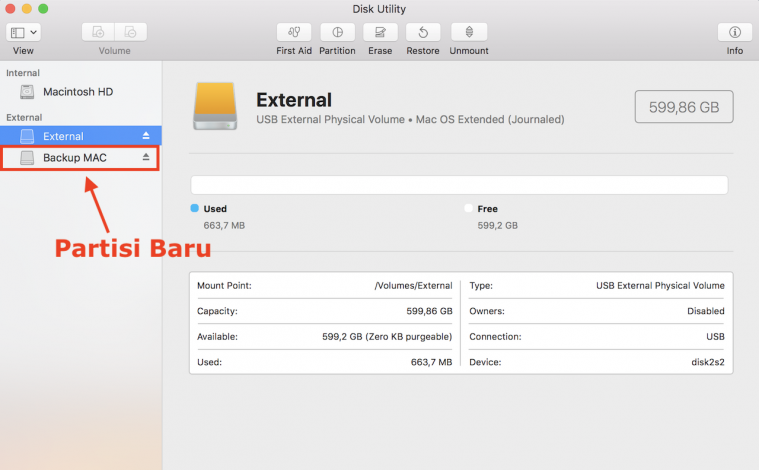Click the 599,86 GB capacity box

point(684,106)
